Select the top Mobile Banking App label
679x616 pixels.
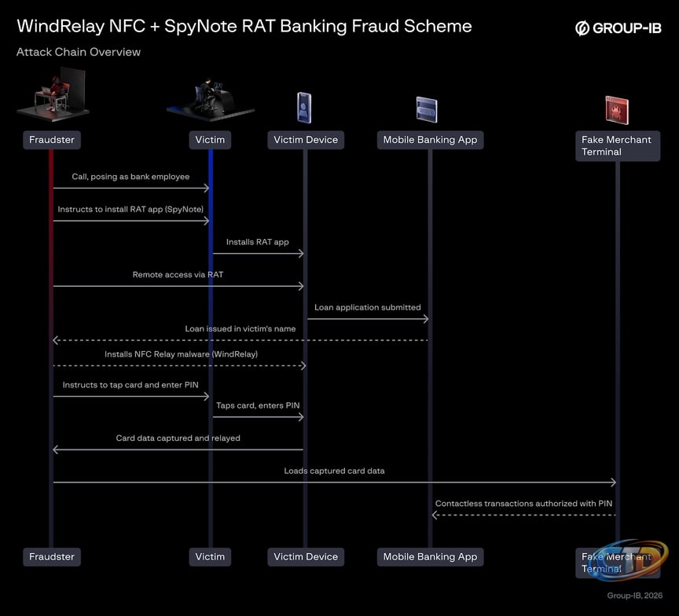coord(430,140)
